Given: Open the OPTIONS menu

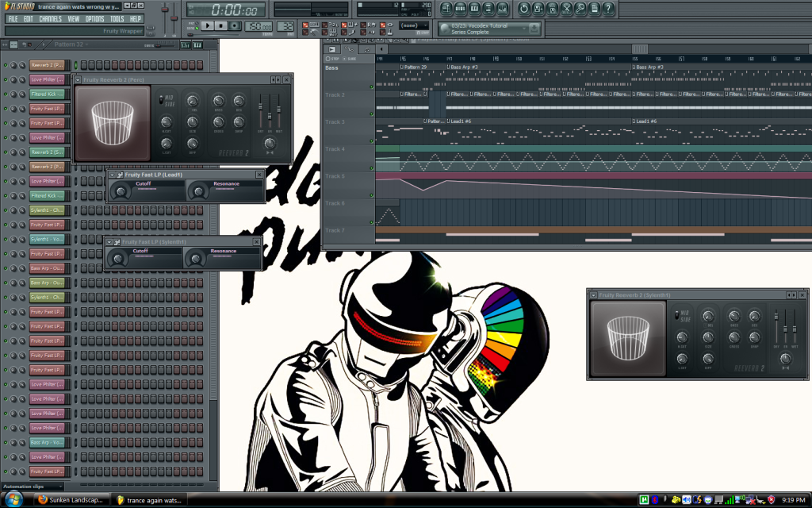Looking at the screenshot, I should (x=95, y=19).
